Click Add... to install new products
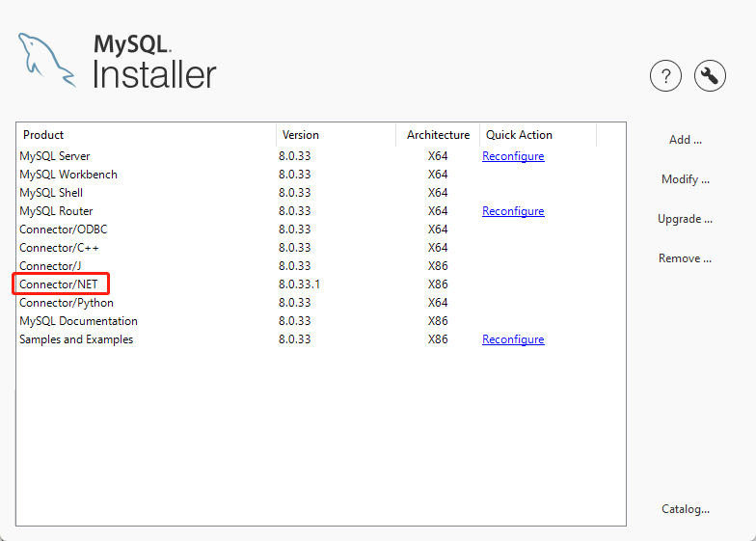 pos(685,140)
